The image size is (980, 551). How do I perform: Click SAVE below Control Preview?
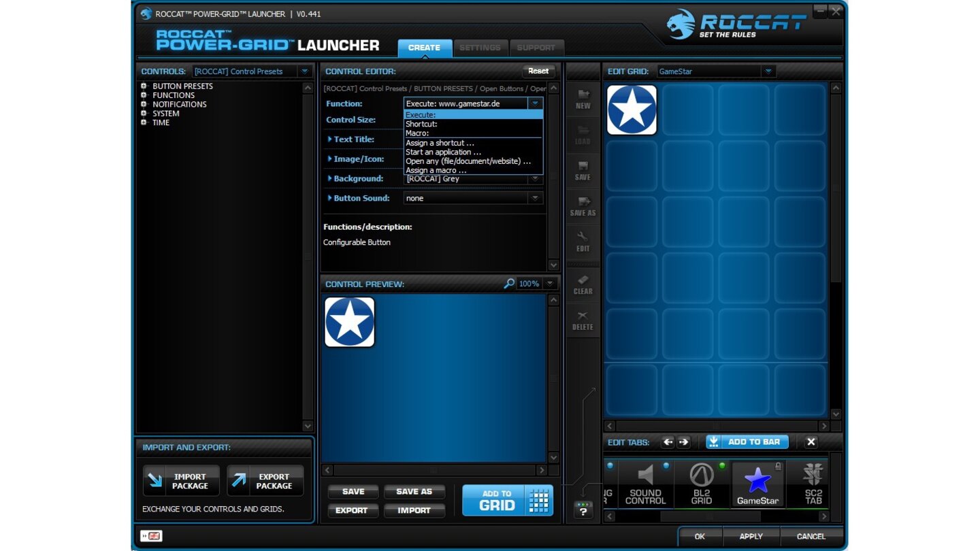click(x=353, y=492)
